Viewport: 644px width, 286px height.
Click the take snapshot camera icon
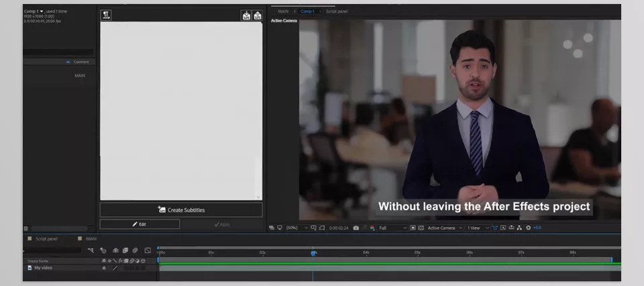356,228
